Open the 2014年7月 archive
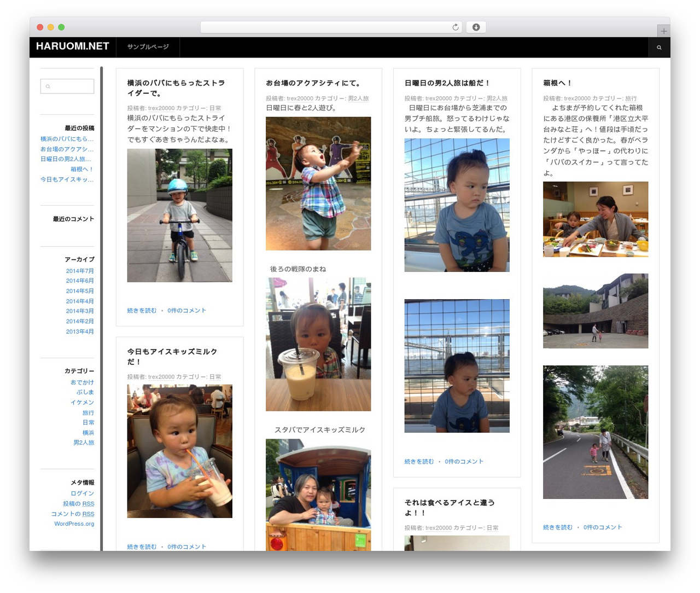This screenshot has height=593, width=700. point(80,271)
